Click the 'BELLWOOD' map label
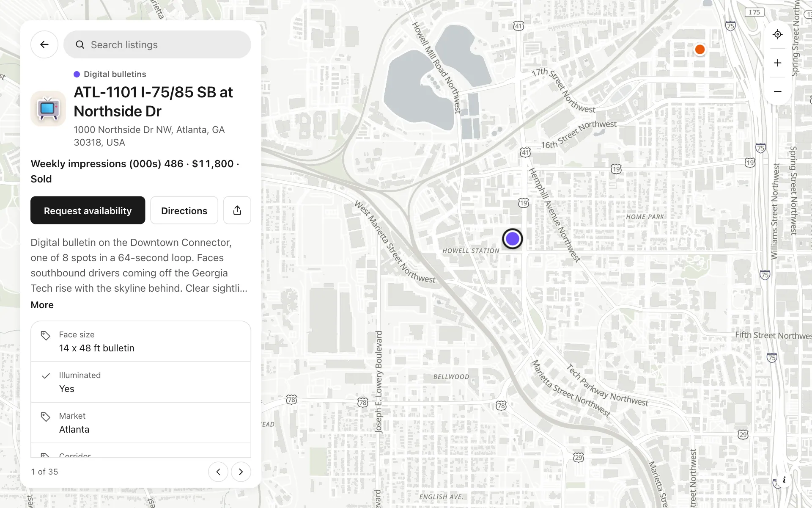 (451, 377)
